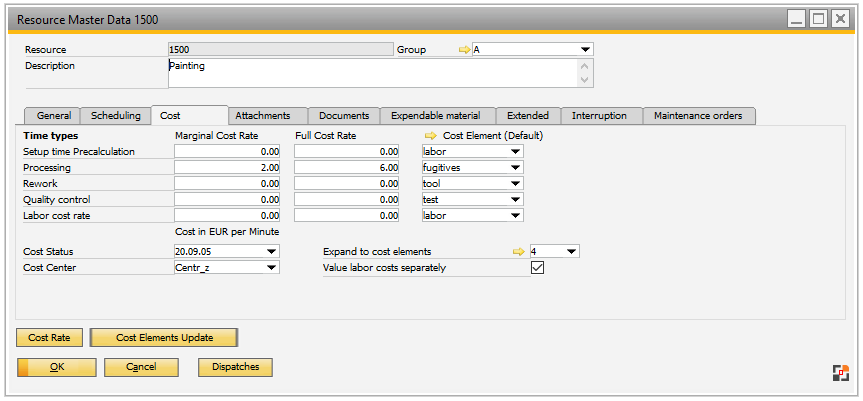Switch to the Scheduling tab
Viewport: 863px width, 401px height.
coord(115,116)
